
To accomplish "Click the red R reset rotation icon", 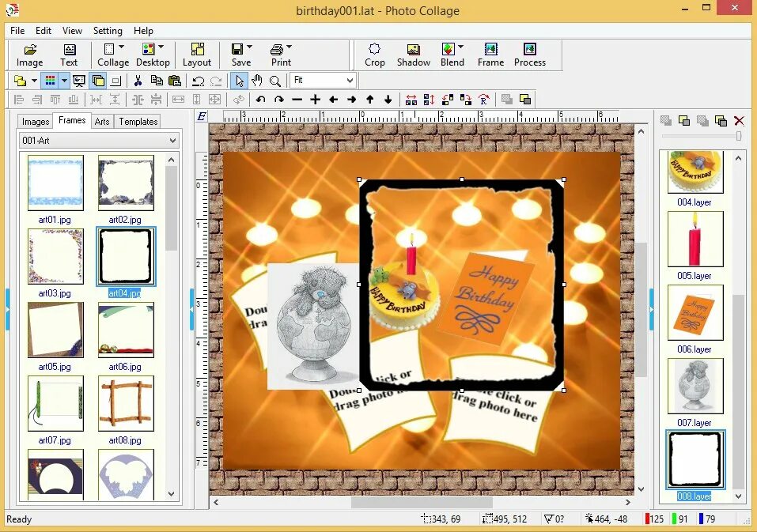I will tap(484, 100).
